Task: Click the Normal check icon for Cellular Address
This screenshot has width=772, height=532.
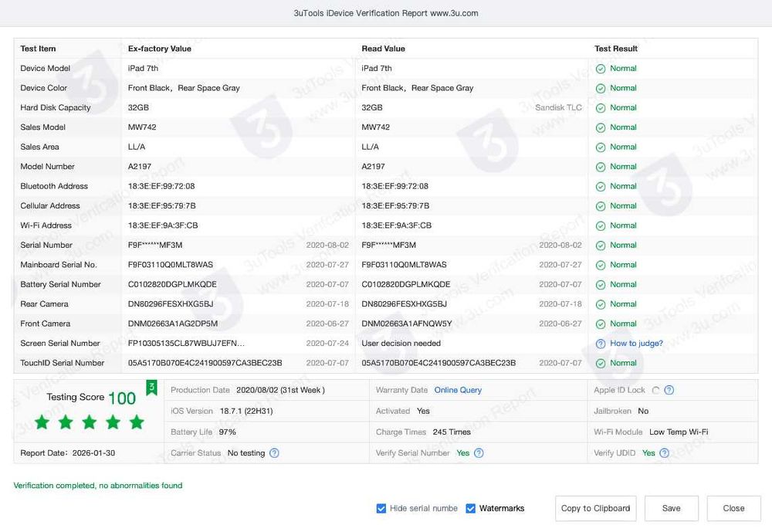Action: (x=600, y=206)
